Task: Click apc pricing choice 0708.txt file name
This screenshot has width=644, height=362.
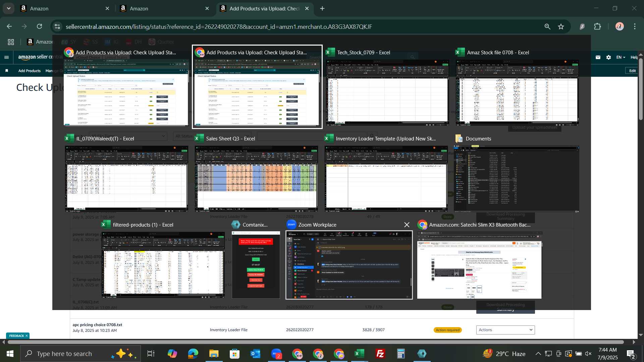Action: point(97,325)
